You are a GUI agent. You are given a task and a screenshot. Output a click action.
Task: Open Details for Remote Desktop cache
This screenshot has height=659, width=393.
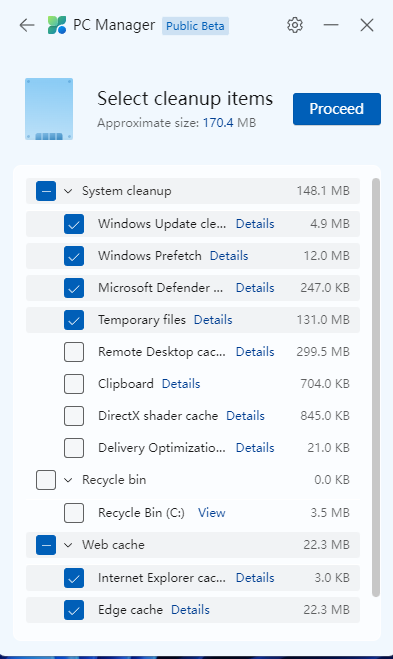(x=255, y=352)
